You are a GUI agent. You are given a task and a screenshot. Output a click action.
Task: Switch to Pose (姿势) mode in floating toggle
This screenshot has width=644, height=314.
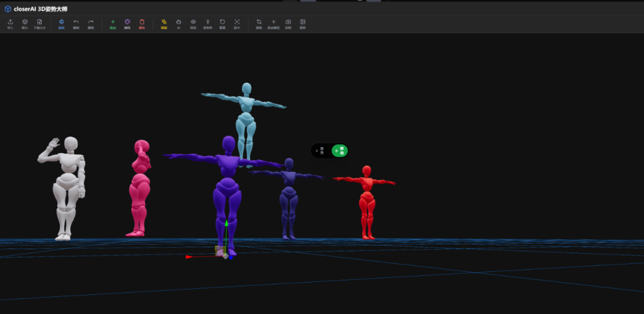320,151
